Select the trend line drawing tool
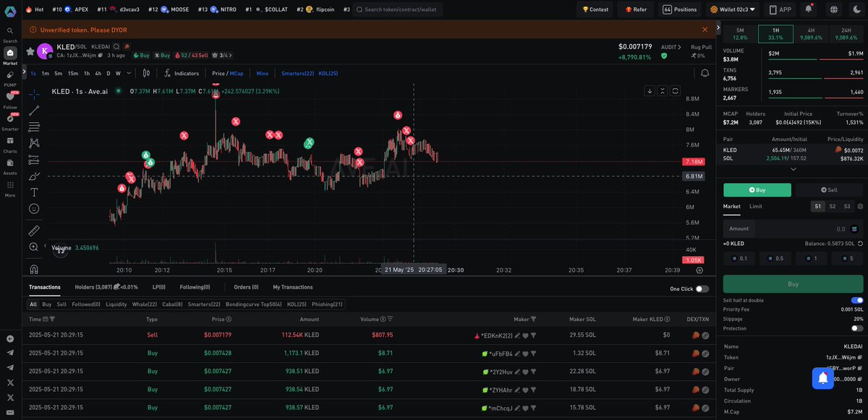The width and height of the screenshot is (868, 420). 33,111
